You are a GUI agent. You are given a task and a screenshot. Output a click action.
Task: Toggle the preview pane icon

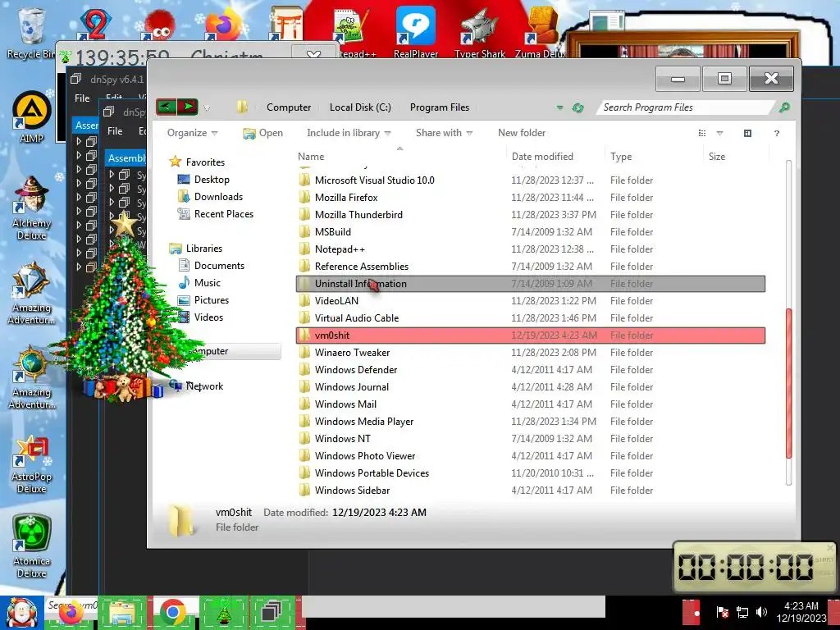pyautogui.click(x=747, y=134)
